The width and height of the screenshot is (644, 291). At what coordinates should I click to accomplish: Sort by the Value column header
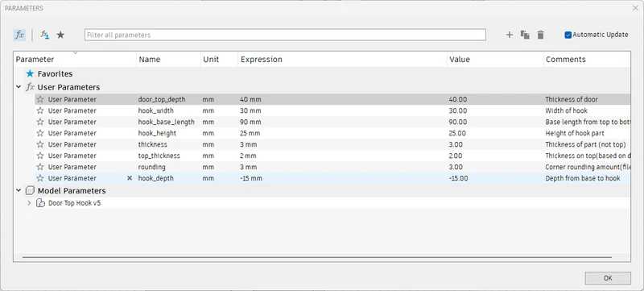click(x=495, y=59)
